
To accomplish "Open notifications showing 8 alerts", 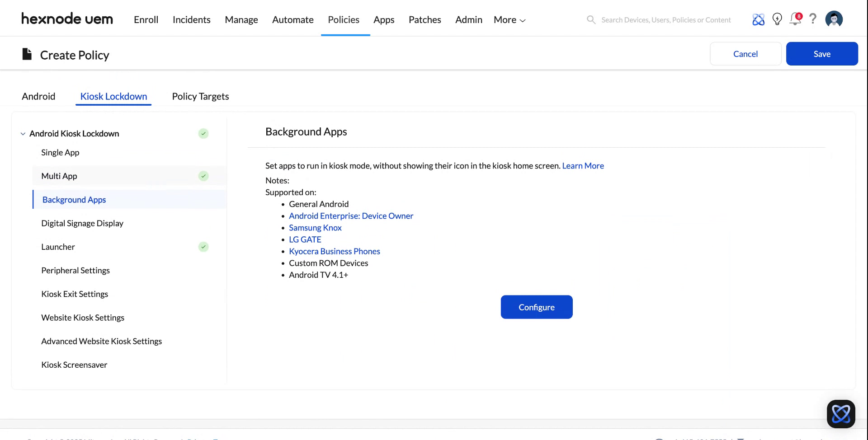I will 795,19.
